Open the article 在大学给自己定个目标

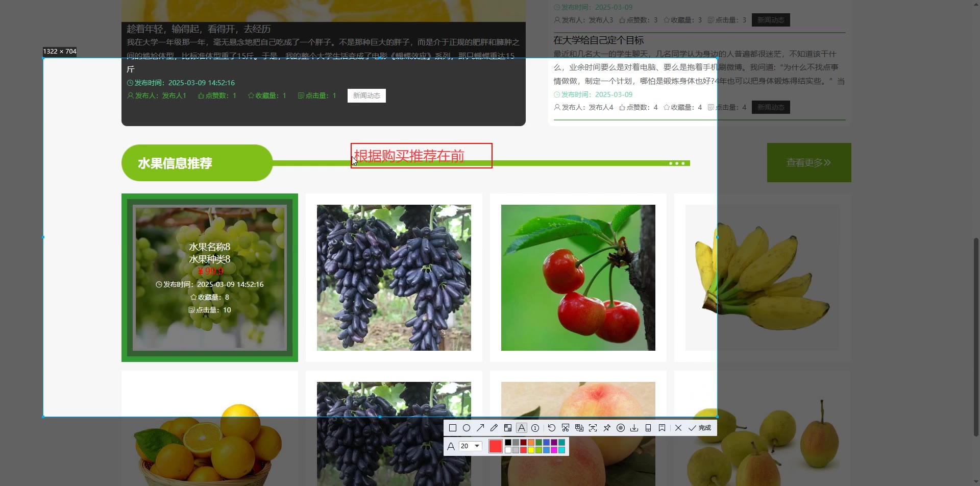(599, 40)
